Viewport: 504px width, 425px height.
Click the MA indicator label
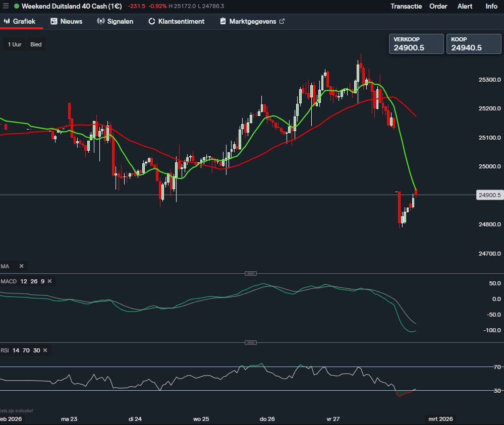point(5,266)
